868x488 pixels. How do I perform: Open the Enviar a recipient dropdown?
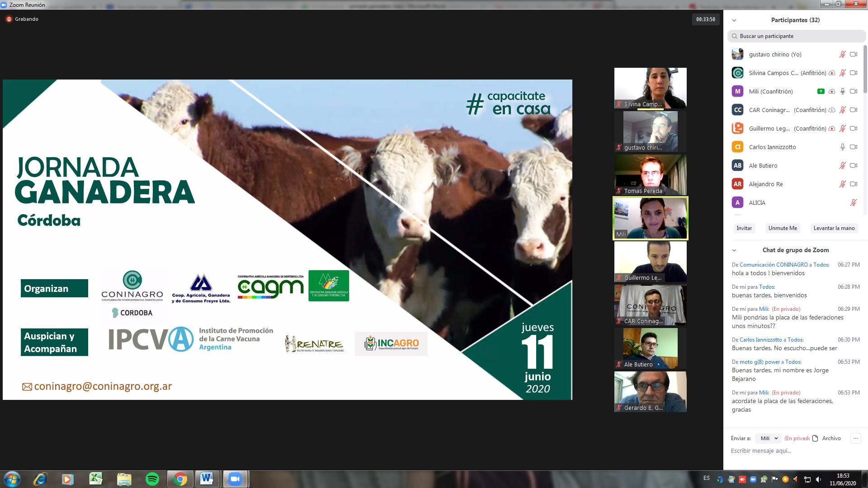pyautogui.click(x=768, y=438)
